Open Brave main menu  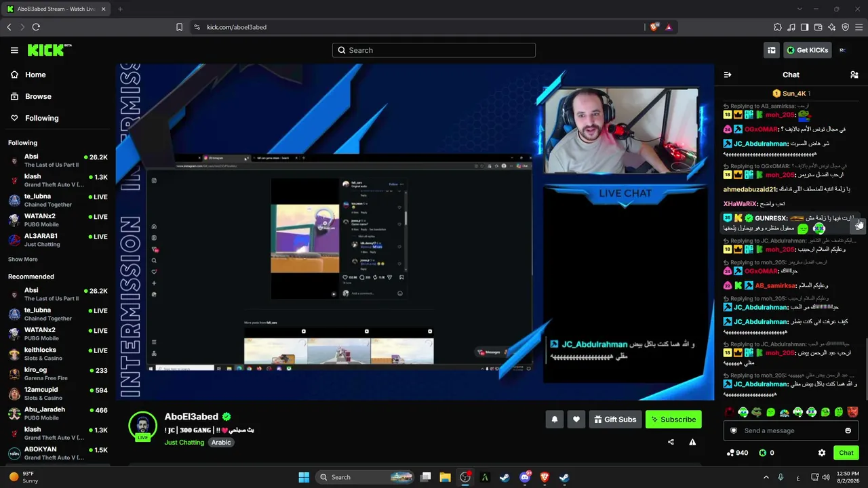pyautogui.click(x=859, y=27)
